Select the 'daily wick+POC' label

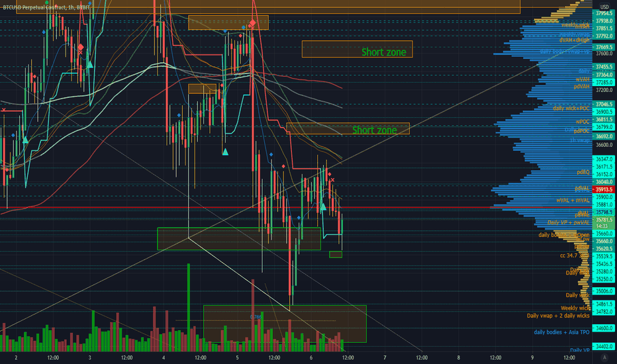click(571, 109)
